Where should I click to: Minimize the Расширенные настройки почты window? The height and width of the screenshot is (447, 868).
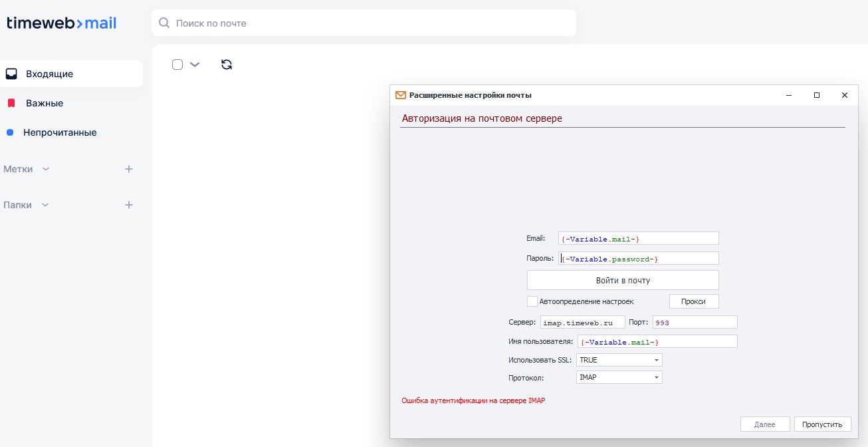tap(789, 95)
